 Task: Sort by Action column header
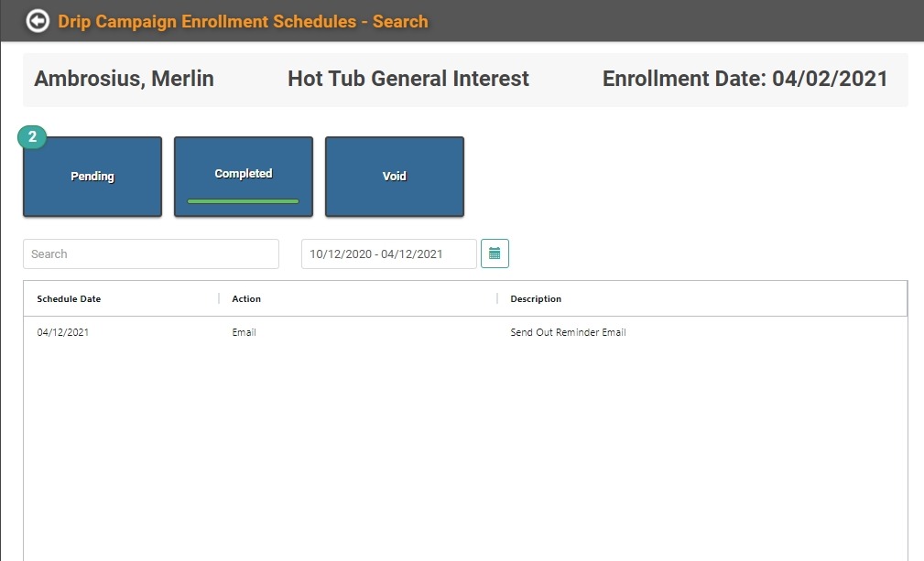246,299
